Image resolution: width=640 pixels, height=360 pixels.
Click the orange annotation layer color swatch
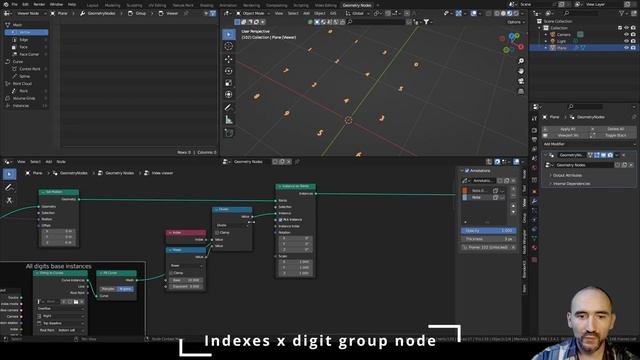pyautogui.click(x=465, y=191)
